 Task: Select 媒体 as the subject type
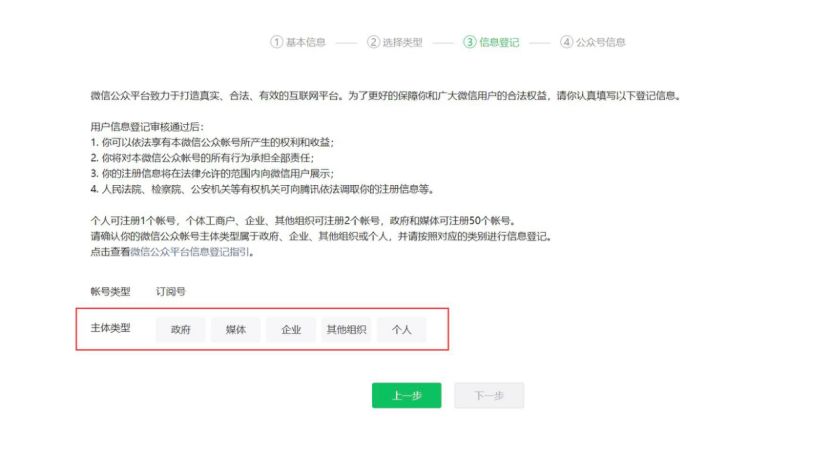235,330
